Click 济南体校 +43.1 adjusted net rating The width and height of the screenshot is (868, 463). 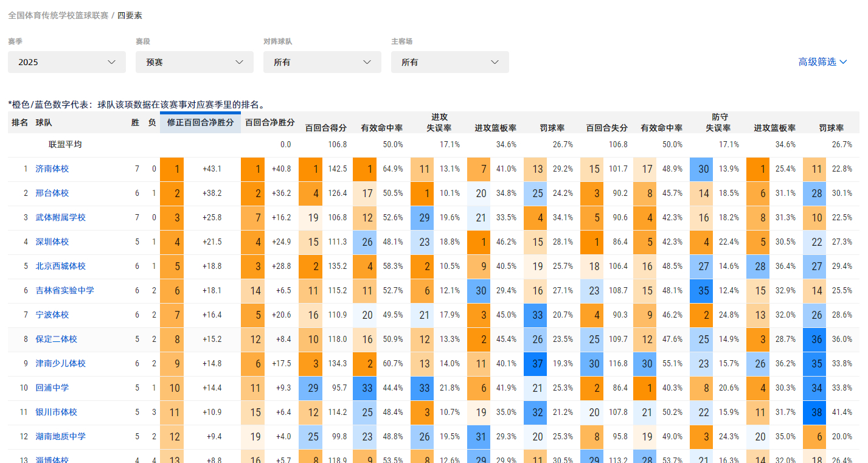(x=212, y=169)
